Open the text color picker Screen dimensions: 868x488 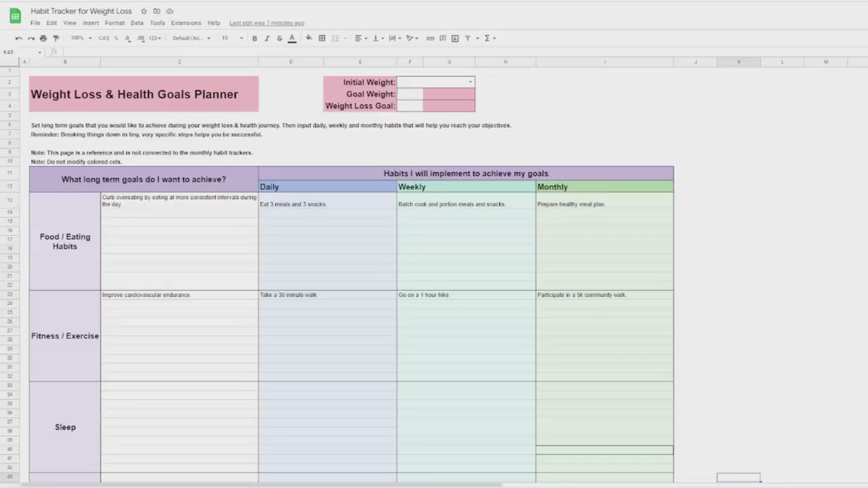(292, 39)
